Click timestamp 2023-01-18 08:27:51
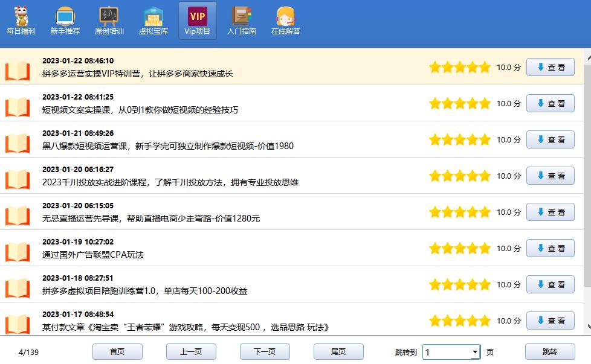Screen dimensions: 591x364 click(78, 278)
